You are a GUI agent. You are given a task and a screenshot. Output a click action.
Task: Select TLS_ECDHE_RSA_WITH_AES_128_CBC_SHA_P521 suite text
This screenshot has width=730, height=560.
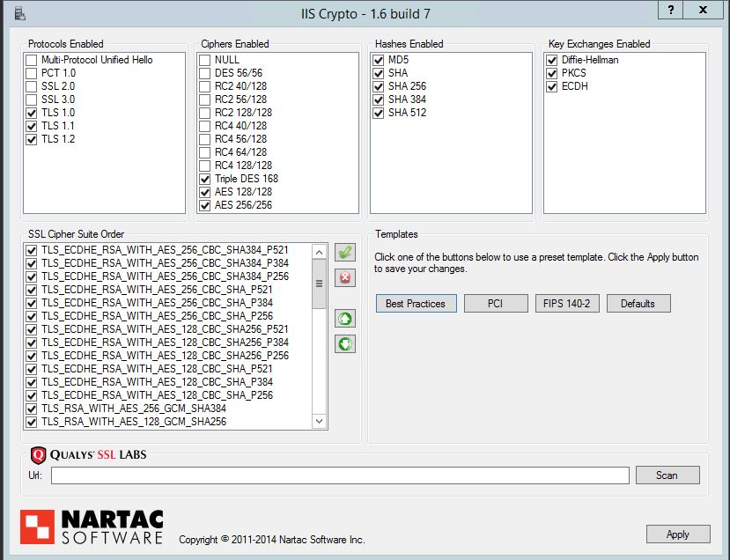pos(157,369)
